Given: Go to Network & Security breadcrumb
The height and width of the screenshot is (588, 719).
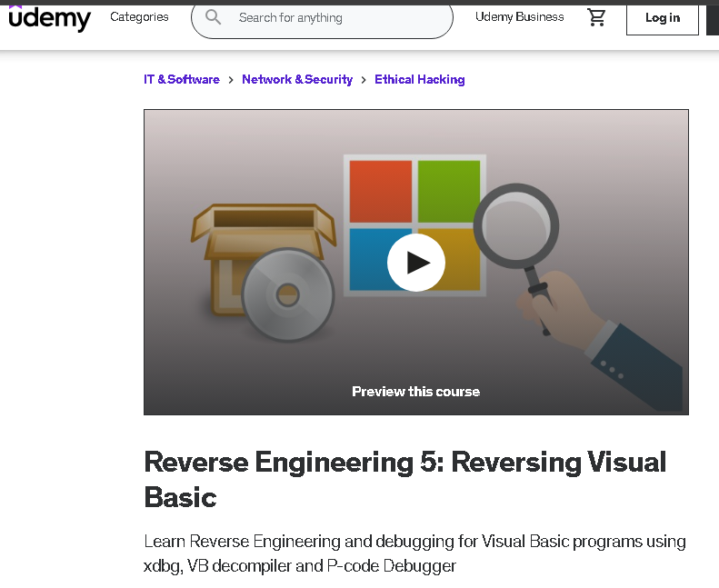Looking at the screenshot, I should click(x=297, y=79).
